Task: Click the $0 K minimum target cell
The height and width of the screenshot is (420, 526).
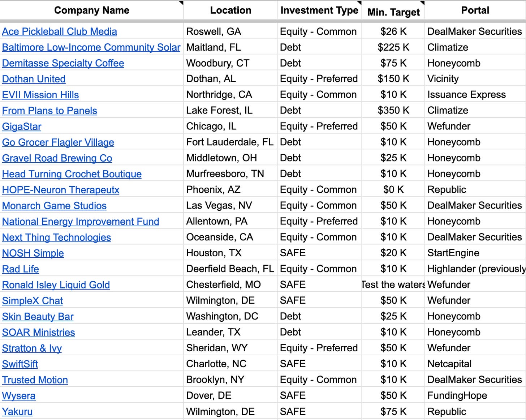Action: tap(393, 190)
